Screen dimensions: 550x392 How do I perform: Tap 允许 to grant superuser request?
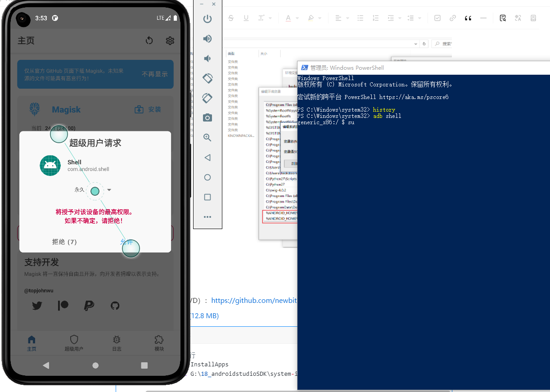(126, 242)
